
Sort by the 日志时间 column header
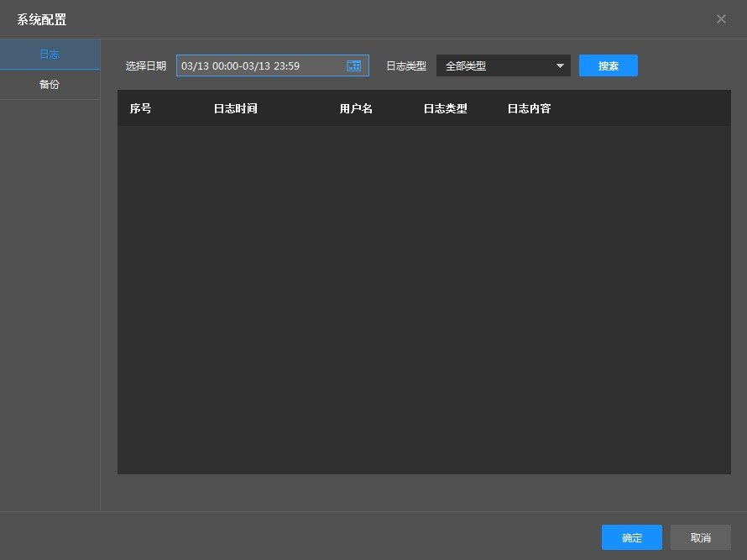235,108
